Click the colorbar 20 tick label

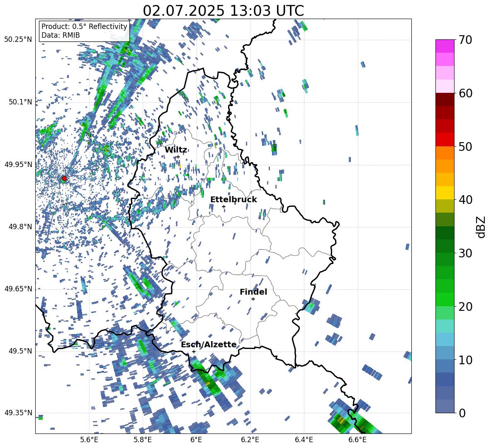(465, 307)
